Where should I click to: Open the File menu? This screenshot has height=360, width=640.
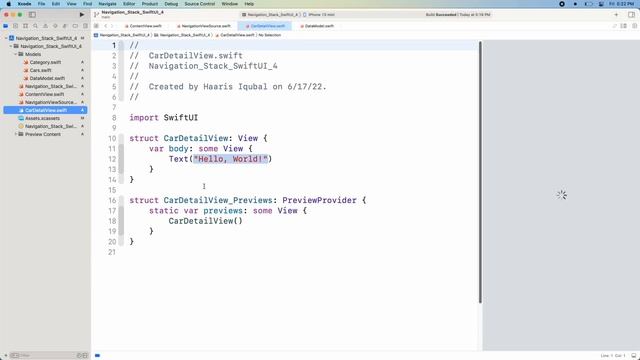pos(41,4)
